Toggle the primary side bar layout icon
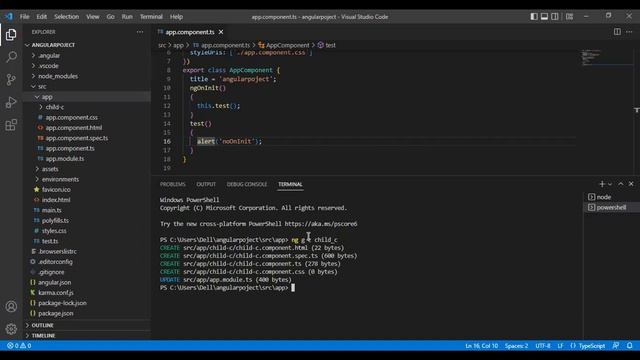This screenshot has height=360, width=640. click(534, 17)
